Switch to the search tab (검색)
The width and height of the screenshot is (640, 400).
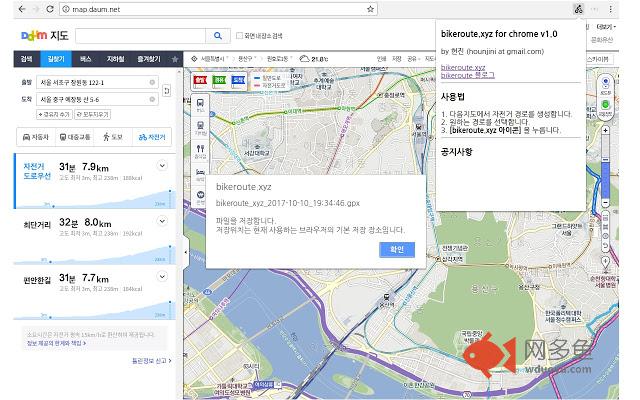[x=27, y=59]
